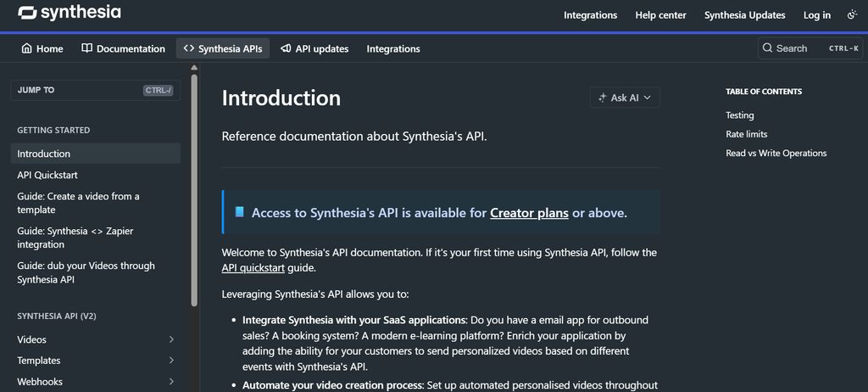
Task: Click the Synthesia logo
Action: coord(70,13)
